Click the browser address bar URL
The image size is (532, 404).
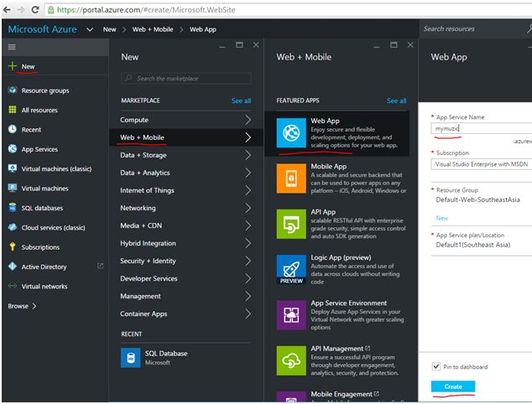pyautogui.click(x=146, y=10)
